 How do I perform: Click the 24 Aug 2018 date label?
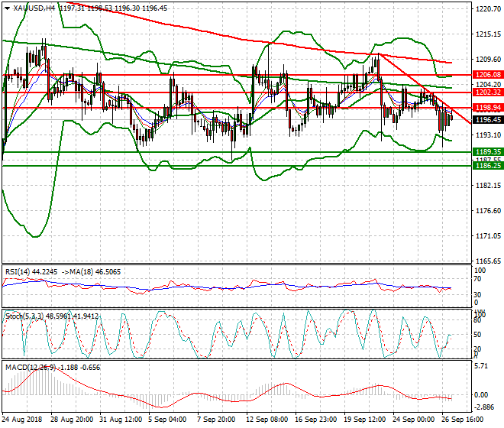[x=22, y=420]
